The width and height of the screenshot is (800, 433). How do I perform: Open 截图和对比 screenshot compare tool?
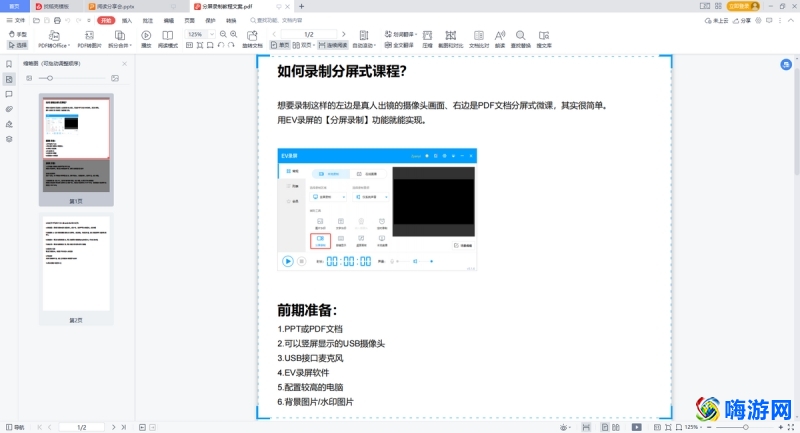click(451, 39)
